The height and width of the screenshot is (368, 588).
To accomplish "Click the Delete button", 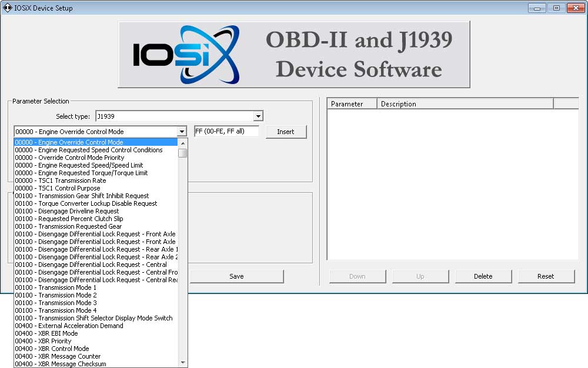I will click(x=483, y=276).
